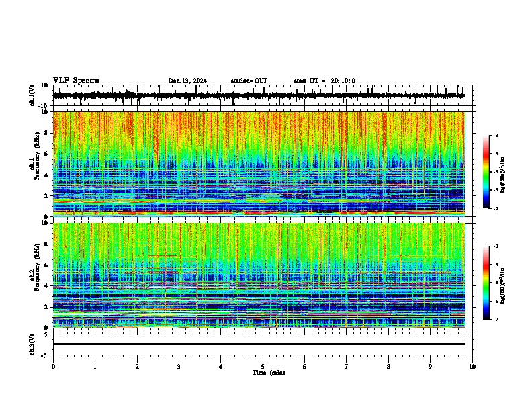Click the time axis tick label '3'
Image resolution: width=532 pixels, height=411 pixels.
point(179,367)
